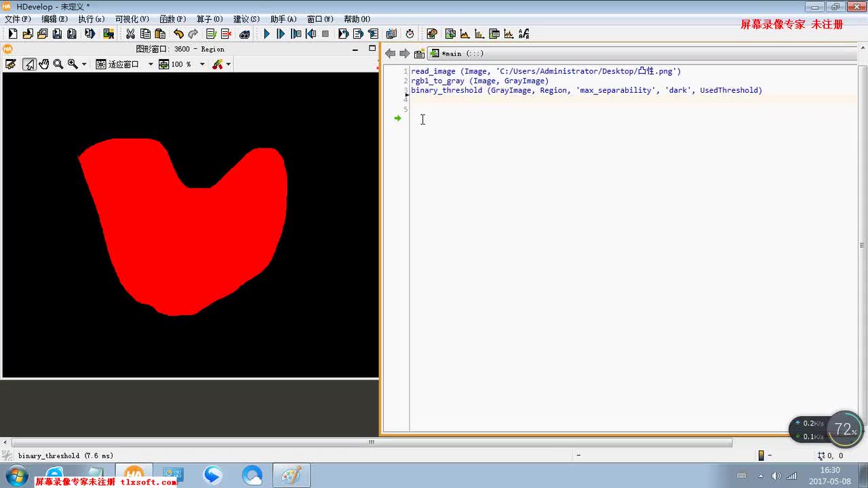This screenshot has width=868, height=488.
Task: Create a new program with the toolbar icon
Action: click(12, 34)
